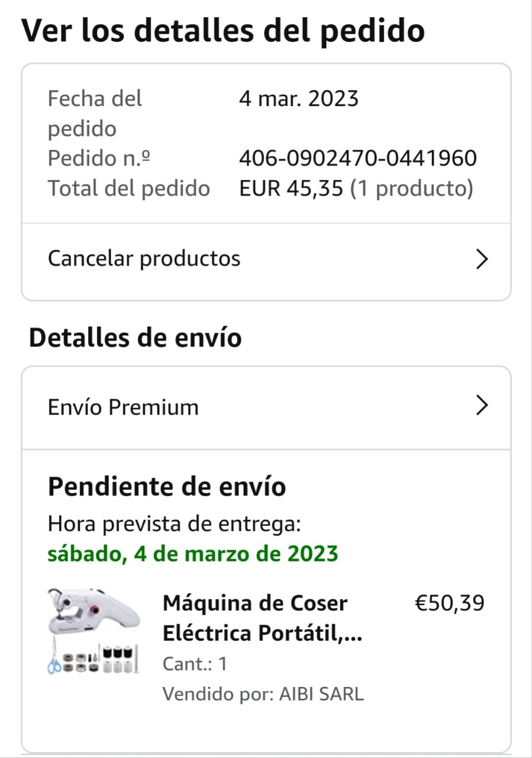Image resolution: width=532 pixels, height=758 pixels.
Task: Tap the Cant.: 1 quantity text
Action: point(195,664)
